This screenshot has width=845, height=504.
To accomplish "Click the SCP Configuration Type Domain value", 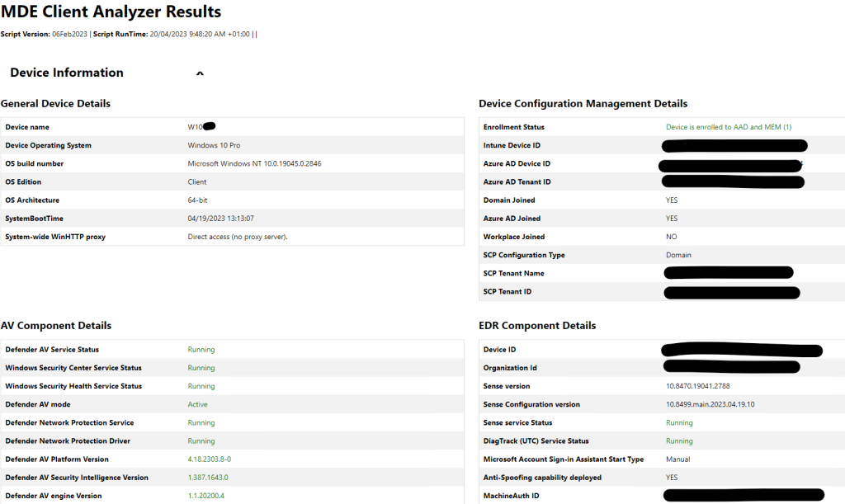I will 678,255.
